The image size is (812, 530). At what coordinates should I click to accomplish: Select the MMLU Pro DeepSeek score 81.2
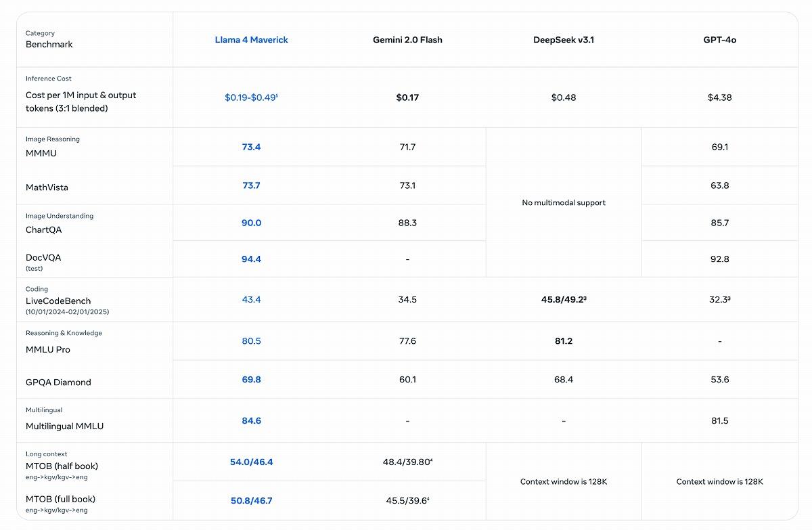(x=564, y=341)
